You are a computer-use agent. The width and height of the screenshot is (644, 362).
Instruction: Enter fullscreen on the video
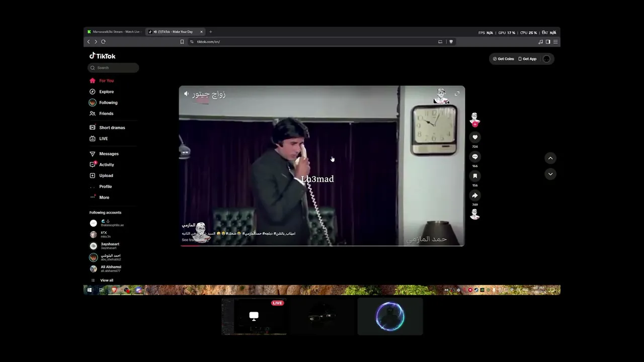coord(457,94)
